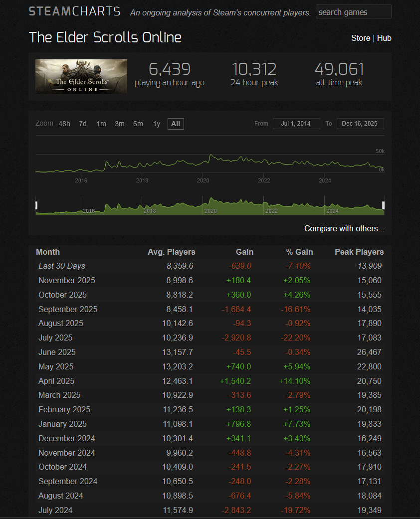The image size is (420, 519).
Task: Click the 2020 peak on main chart
Action: (210, 155)
